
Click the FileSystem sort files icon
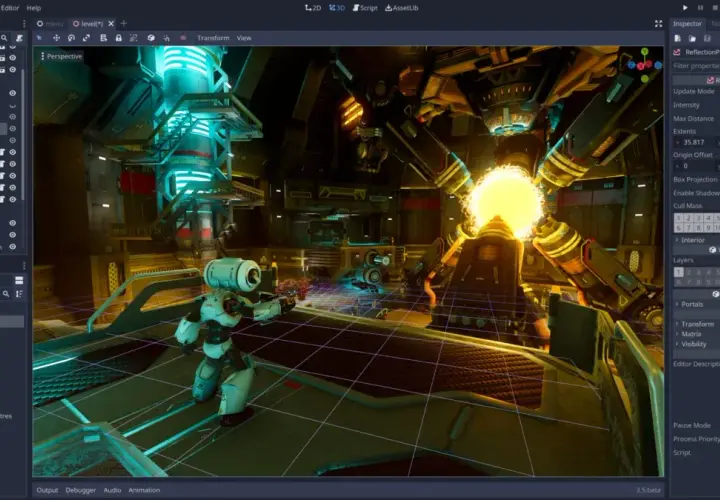pyautogui.click(x=19, y=294)
